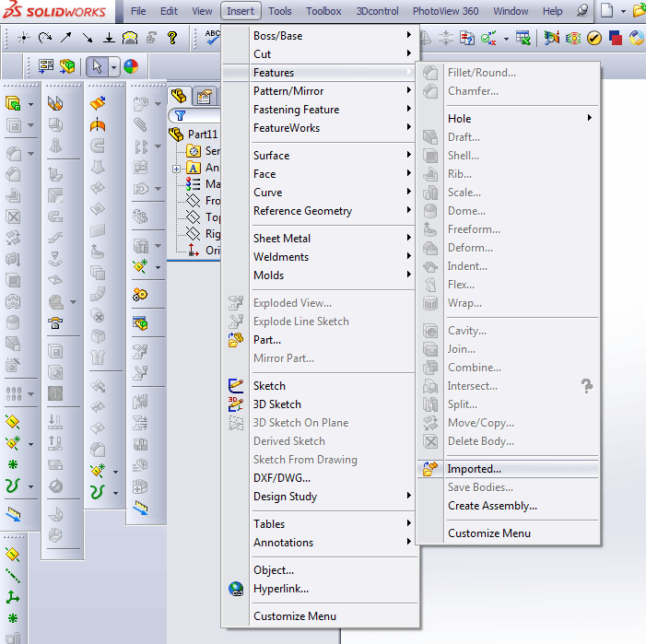646x644 pixels.
Task: Click the Material item in the feature tree
Action: pyautogui.click(x=204, y=184)
